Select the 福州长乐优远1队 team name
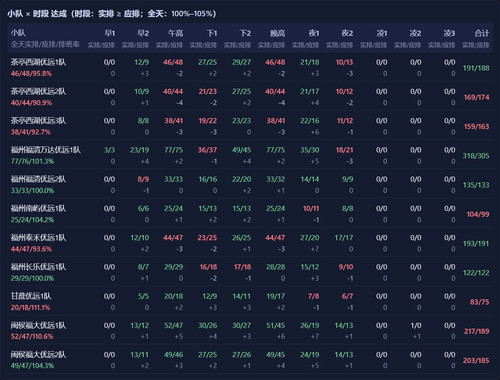The height and width of the screenshot is (380, 500). click(38, 267)
